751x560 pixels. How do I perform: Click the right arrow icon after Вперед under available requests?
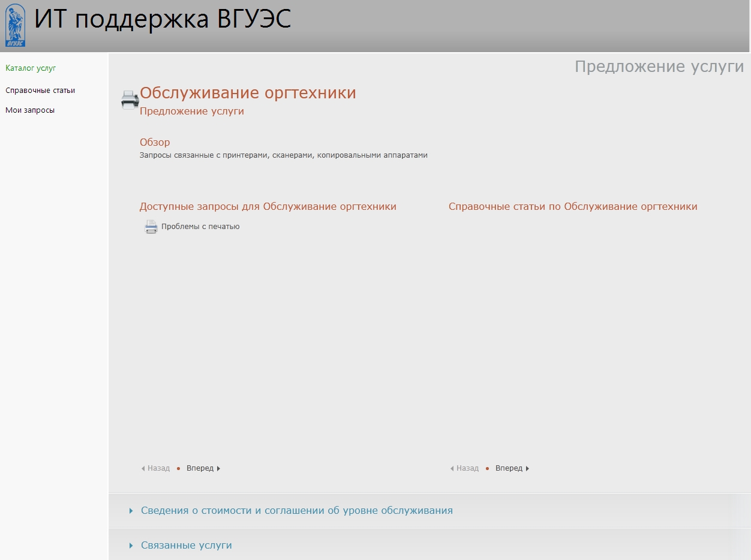218,469
